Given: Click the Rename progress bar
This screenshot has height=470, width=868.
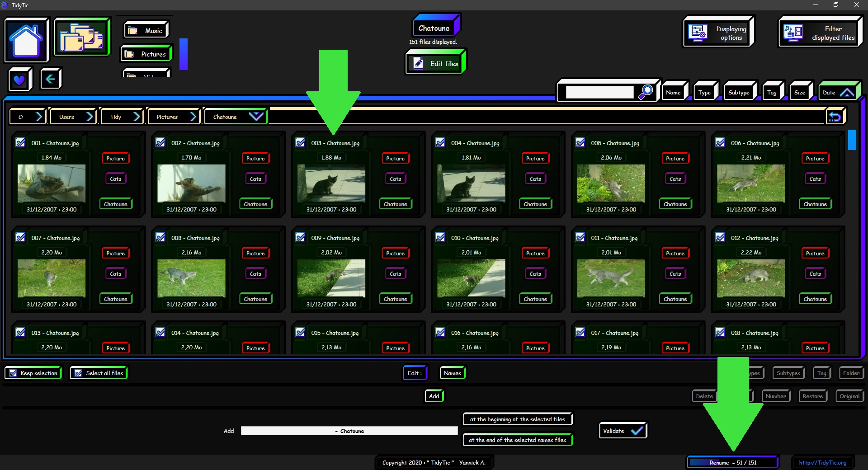Looking at the screenshot, I should 733,462.
